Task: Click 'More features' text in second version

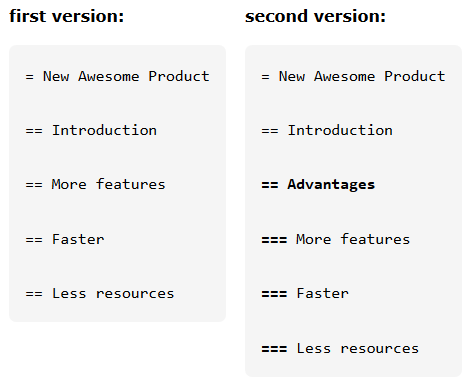Action: click(353, 239)
